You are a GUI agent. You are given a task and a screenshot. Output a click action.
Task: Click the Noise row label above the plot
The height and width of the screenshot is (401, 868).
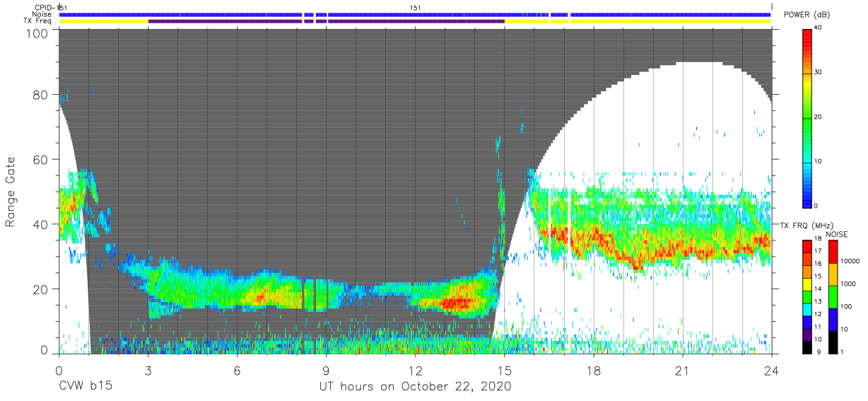[x=42, y=14]
